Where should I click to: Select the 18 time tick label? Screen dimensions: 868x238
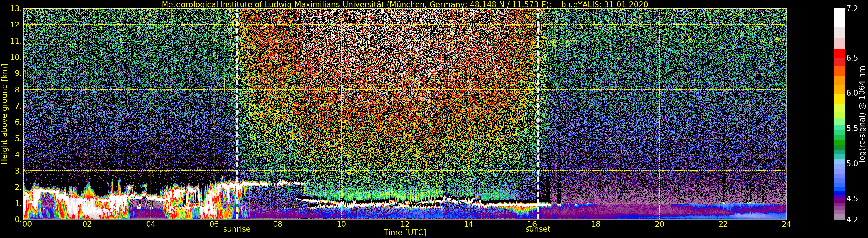[596, 224]
